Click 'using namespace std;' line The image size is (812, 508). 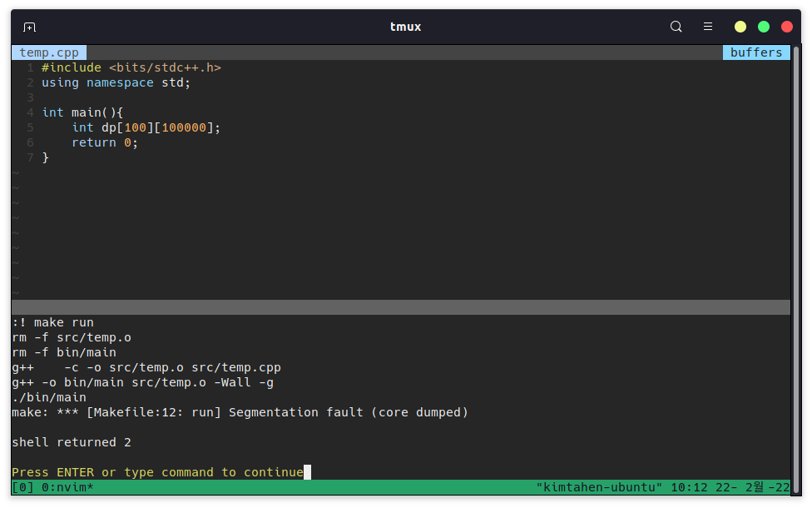pos(116,83)
